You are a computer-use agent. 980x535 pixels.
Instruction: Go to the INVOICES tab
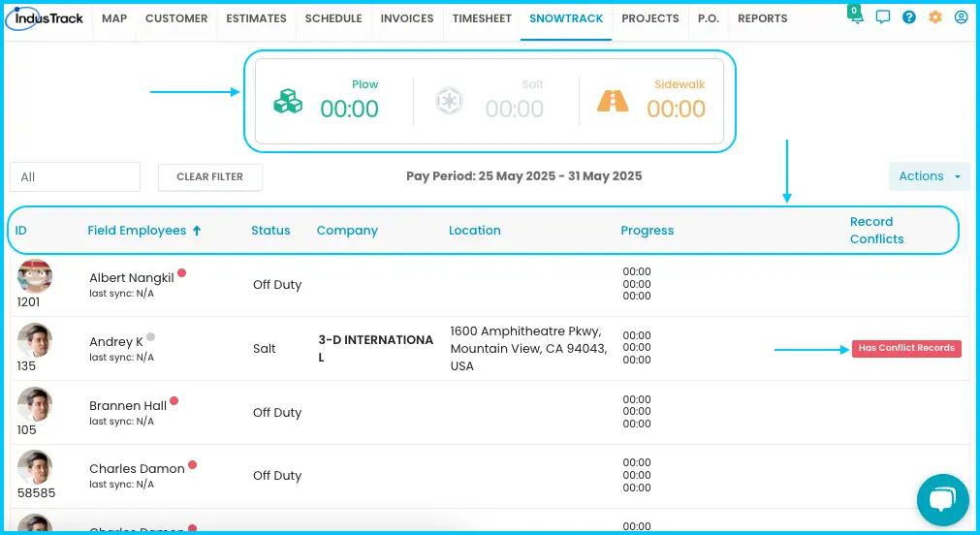tap(407, 18)
